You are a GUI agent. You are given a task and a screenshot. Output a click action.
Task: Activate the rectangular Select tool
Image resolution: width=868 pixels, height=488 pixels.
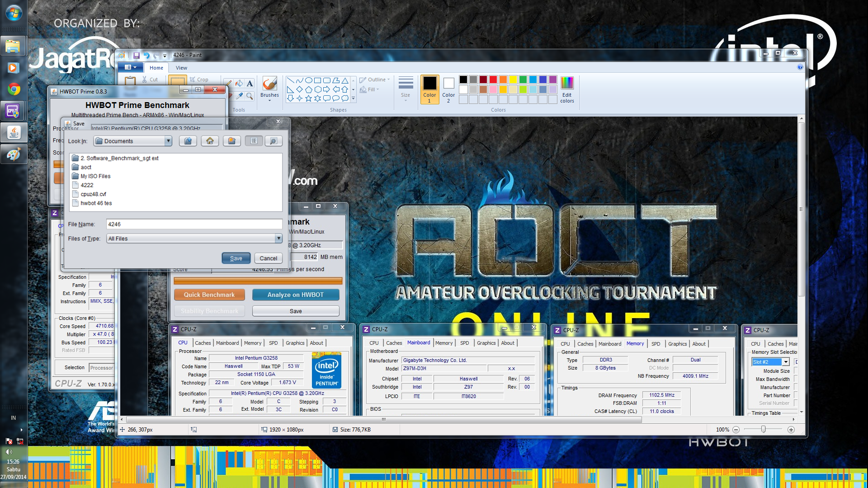coord(177,81)
